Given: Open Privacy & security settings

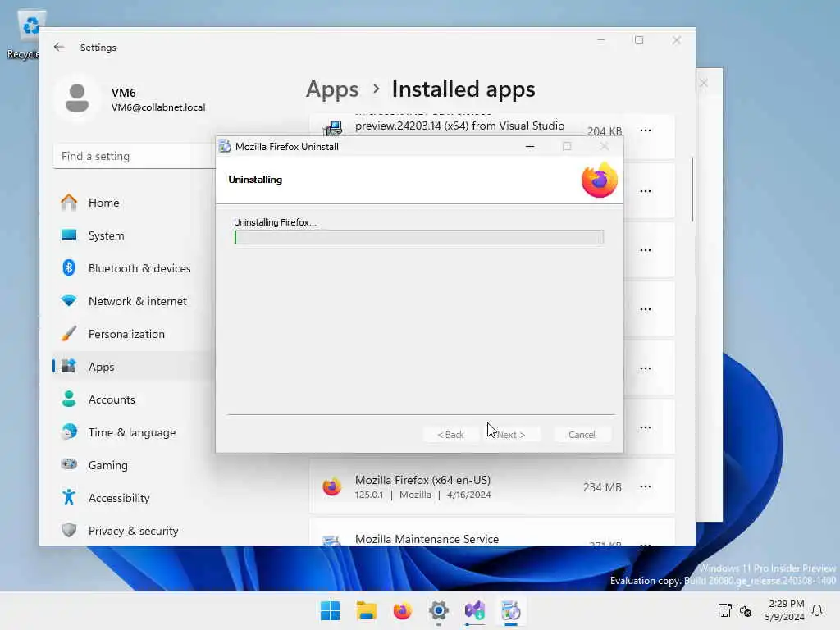Looking at the screenshot, I should point(134,531).
